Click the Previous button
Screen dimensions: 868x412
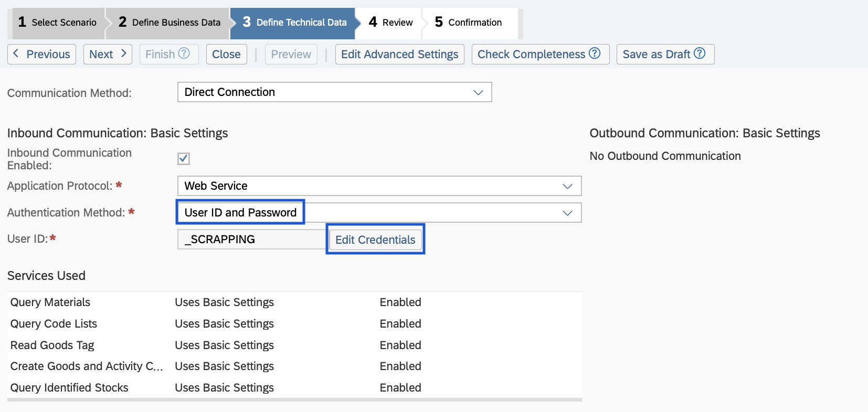(41, 55)
